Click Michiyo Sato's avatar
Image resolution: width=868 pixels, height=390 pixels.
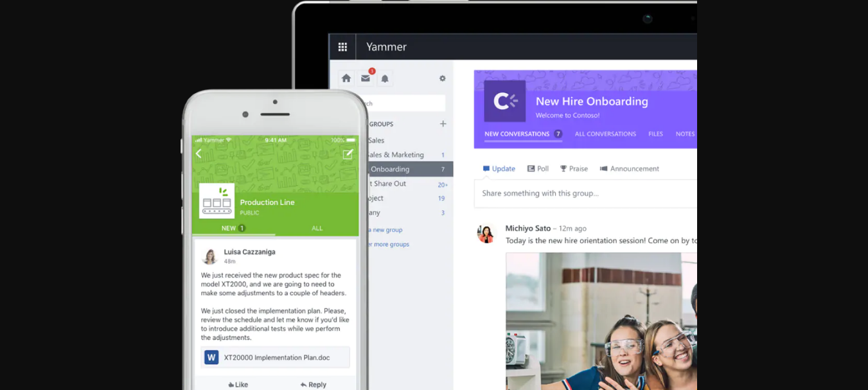point(486,233)
